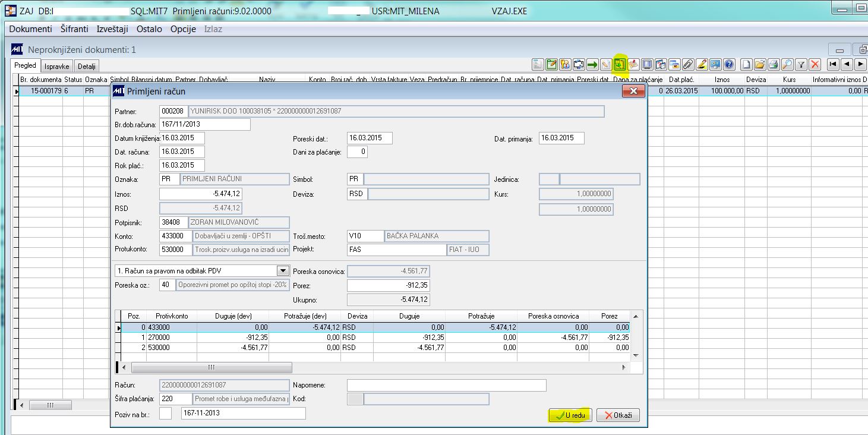Screen dimensions: 868x435
Task: Click the printer toolbar icon
Action: tap(774, 64)
